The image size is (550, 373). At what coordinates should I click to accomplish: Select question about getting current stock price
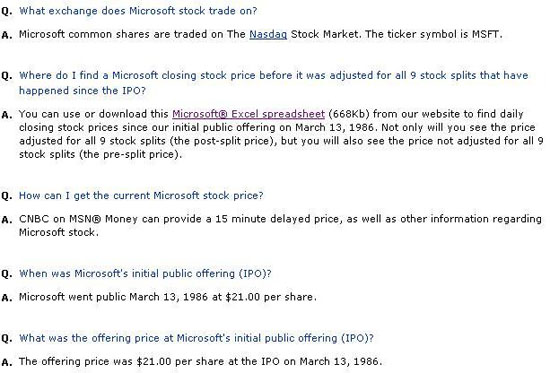[141, 195]
